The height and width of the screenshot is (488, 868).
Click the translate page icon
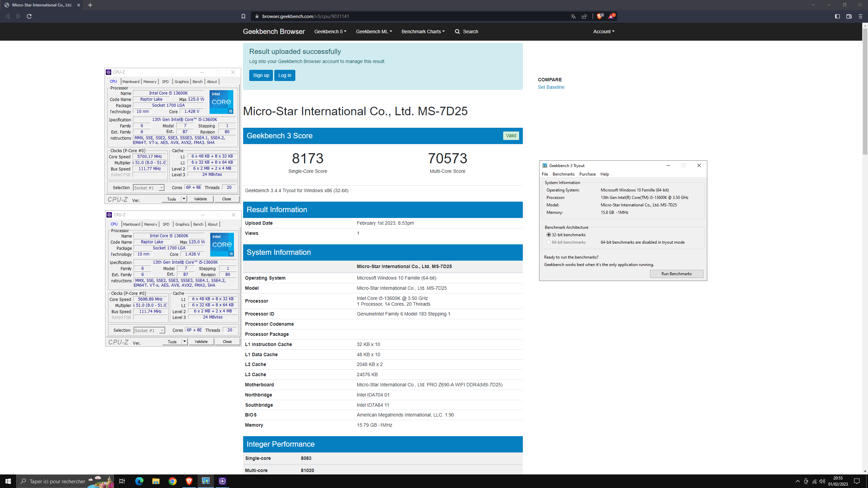click(573, 16)
